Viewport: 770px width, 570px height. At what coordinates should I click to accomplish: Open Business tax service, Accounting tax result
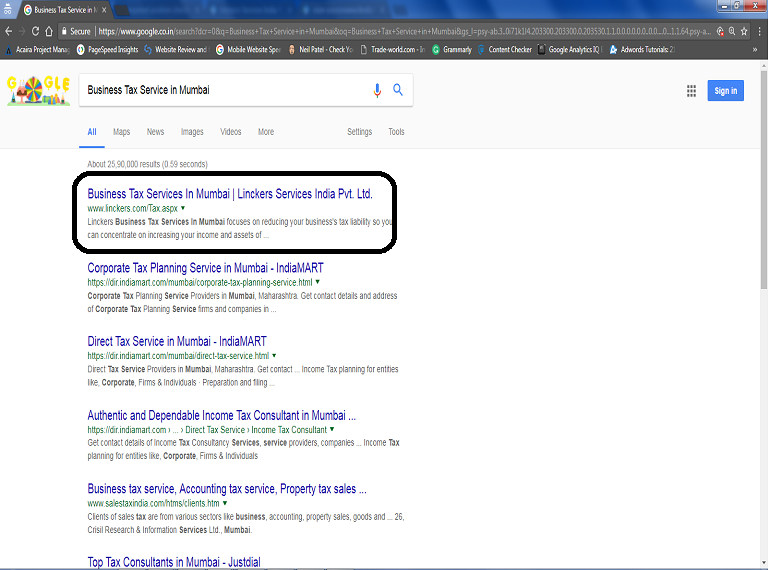[x=227, y=489]
